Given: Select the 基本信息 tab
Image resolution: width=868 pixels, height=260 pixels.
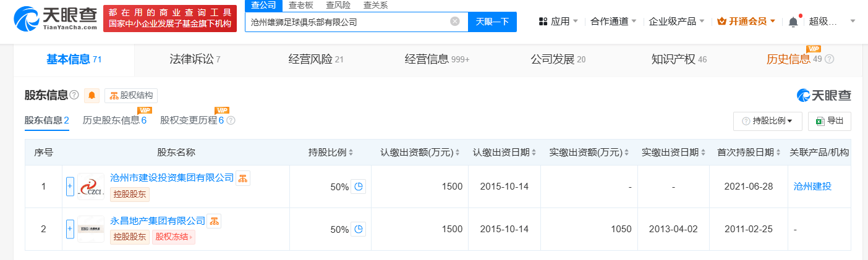Looking at the screenshot, I should [x=74, y=59].
